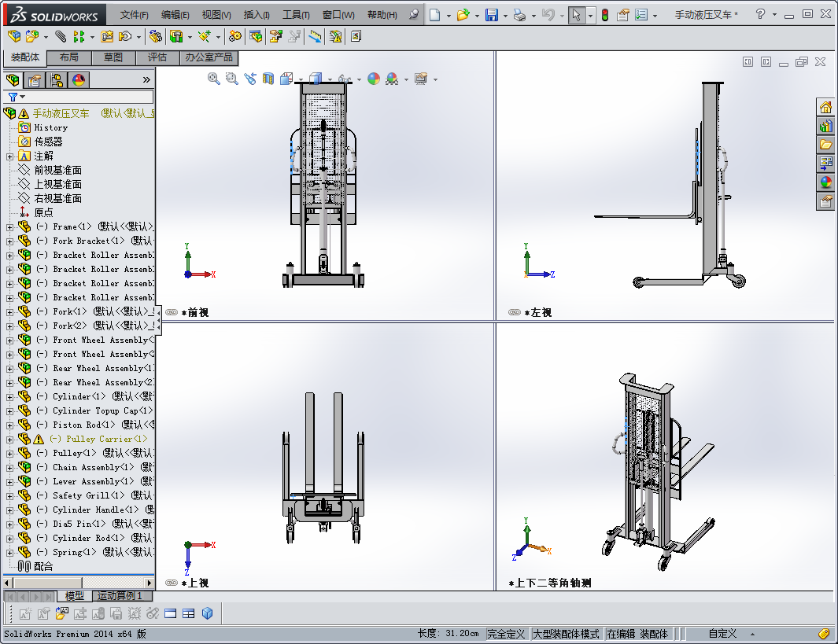Screen dimensions: 838x644
Task: Click 自定义 in the status bar
Action: (722, 634)
